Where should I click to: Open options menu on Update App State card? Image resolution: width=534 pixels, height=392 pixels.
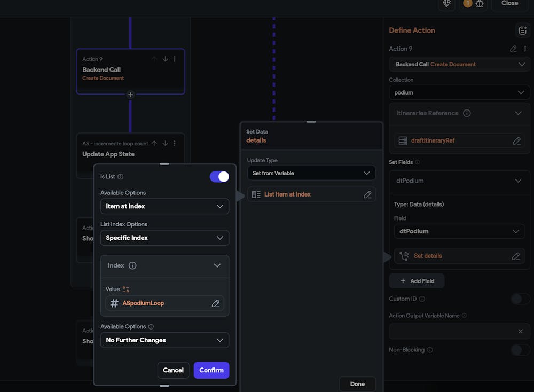[x=175, y=143]
